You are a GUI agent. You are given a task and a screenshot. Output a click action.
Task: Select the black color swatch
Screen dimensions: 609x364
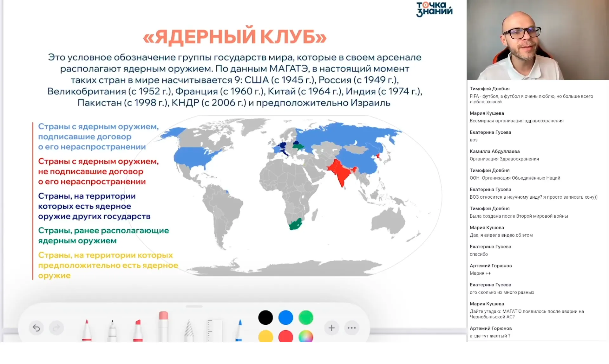(265, 317)
